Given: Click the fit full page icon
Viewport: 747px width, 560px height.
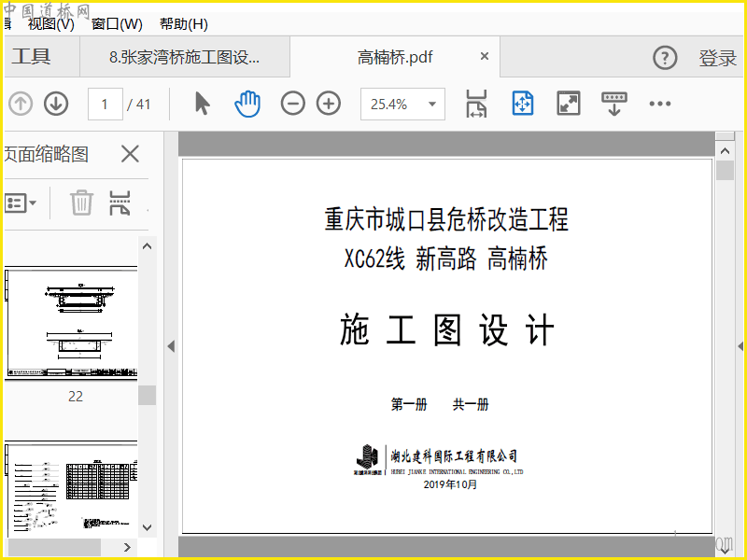Looking at the screenshot, I should point(522,104).
